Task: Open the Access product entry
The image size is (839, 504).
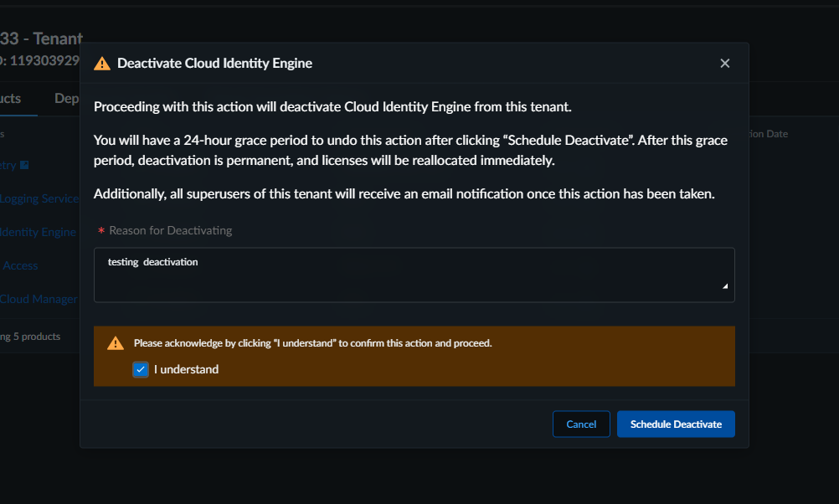Action: pos(20,265)
